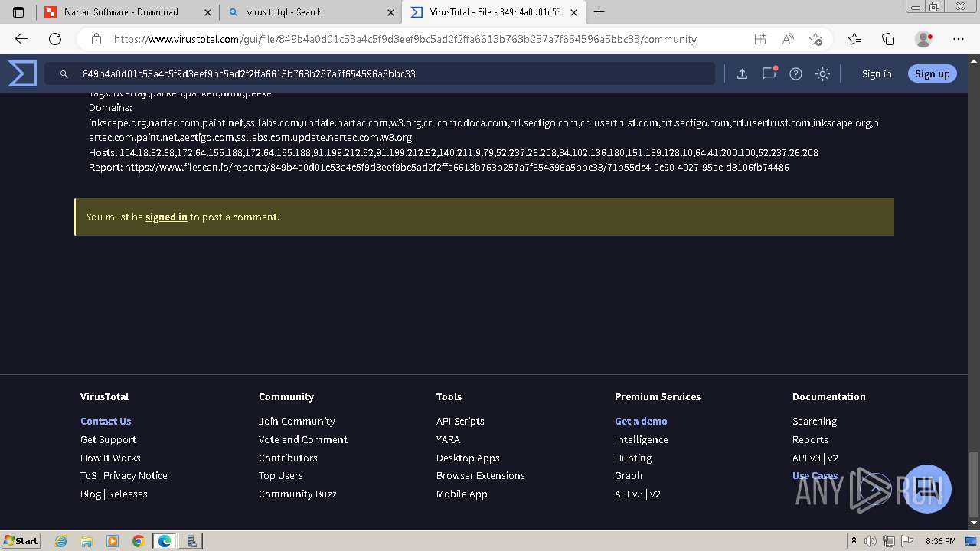This screenshot has height=551, width=980.
Task: Click the page vertical scrollbar thumb
Action: tap(974, 484)
